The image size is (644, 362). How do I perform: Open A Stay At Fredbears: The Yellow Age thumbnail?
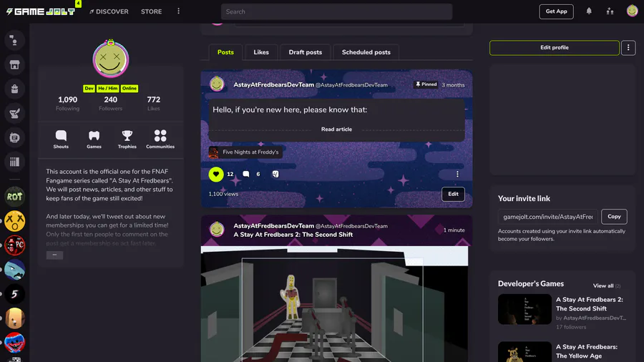click(525, 352)
